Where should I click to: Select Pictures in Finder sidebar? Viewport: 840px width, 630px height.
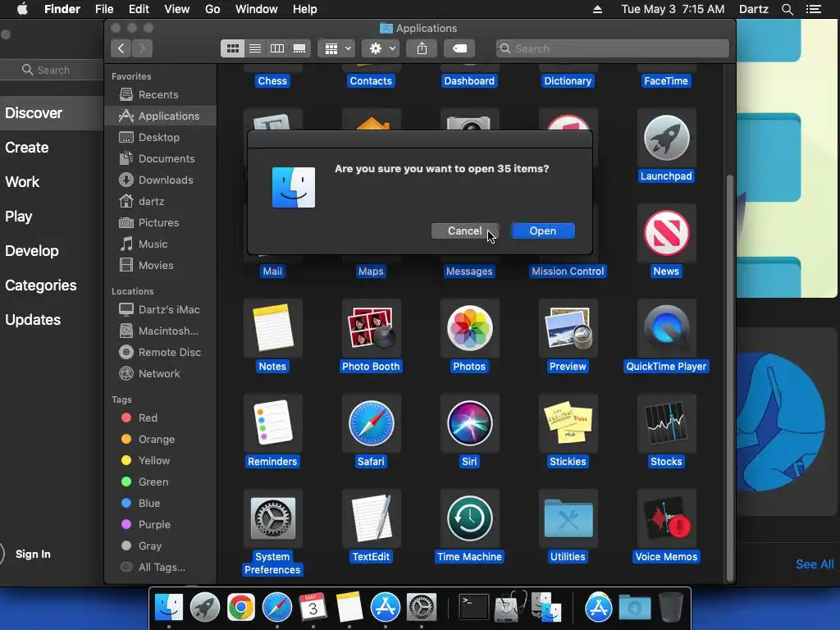pyautogui.click(x=161, y=223)
